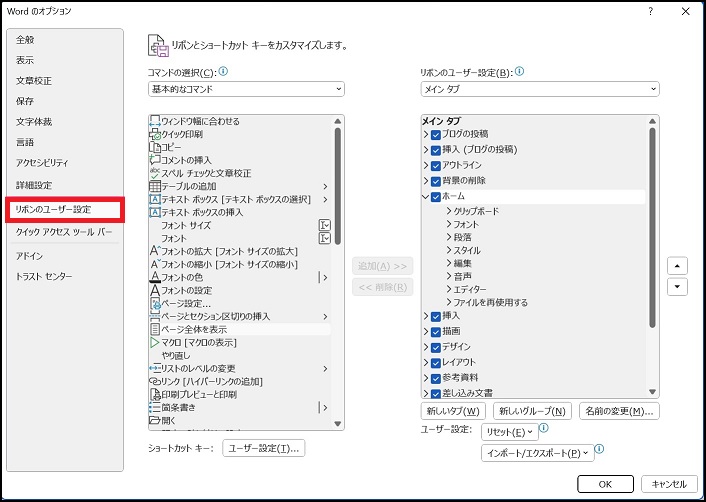This screenshot has width=706, height=502.
Task: Select the ウィンドウ幅に合わせる command icon
Action: click(x=155, y=121)
